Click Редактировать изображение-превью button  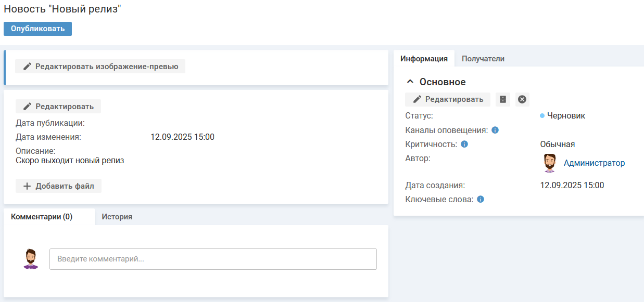tap(100, 67)
